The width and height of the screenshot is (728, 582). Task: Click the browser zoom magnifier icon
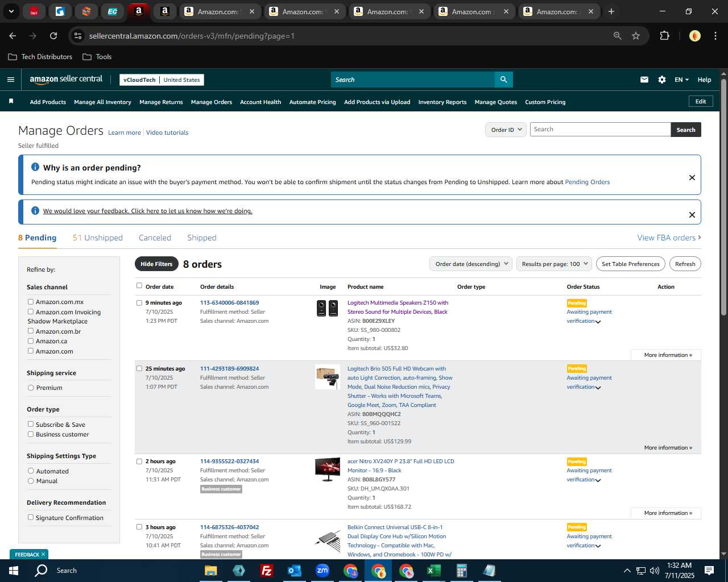tap(618, 36)
